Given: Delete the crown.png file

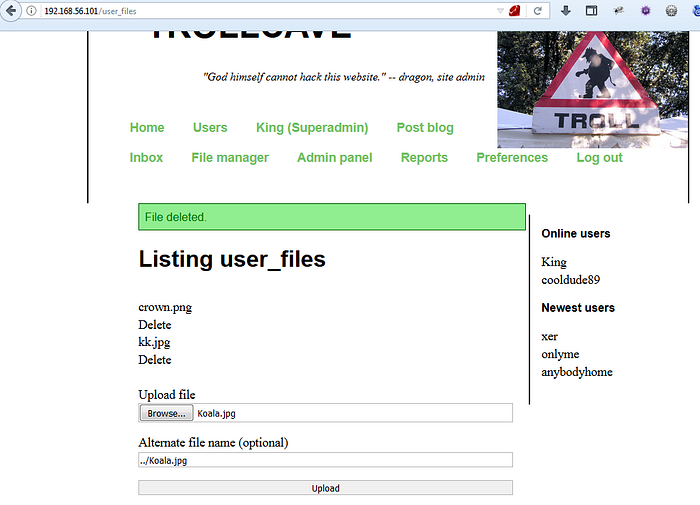Looking at the screenshot, I should 154,325.
